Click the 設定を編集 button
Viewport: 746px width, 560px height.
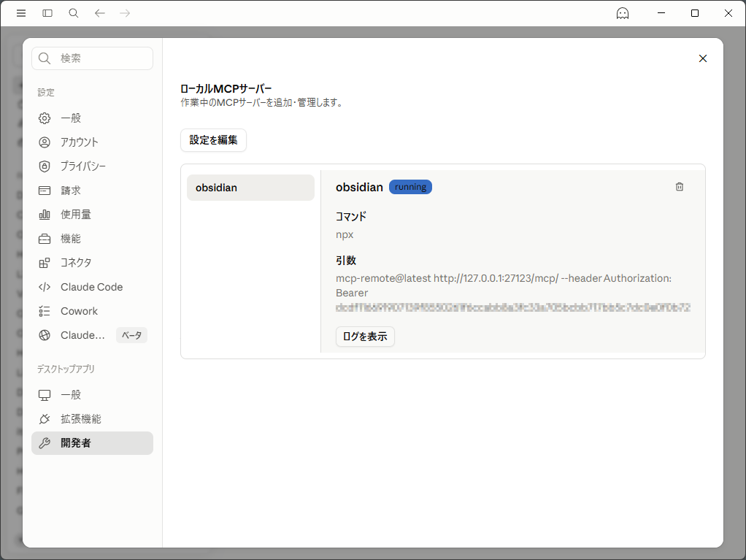click(213, 140)
